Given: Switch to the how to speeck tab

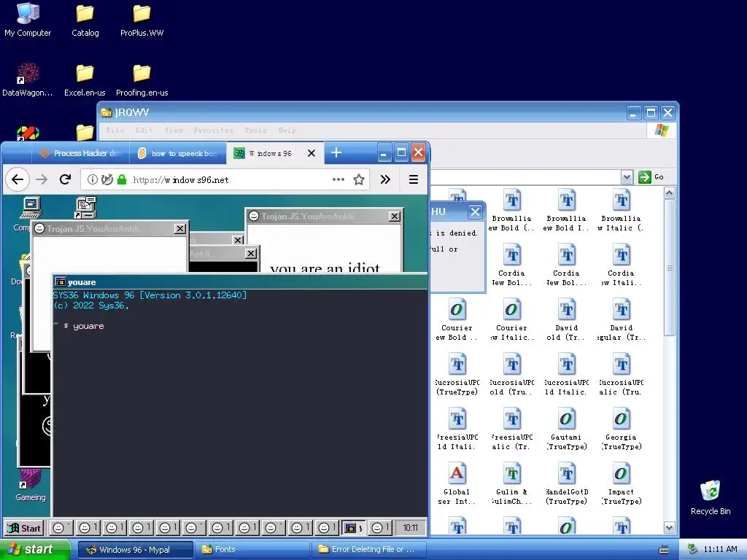Looking at the screenshot, I should (x=177, y=153).
